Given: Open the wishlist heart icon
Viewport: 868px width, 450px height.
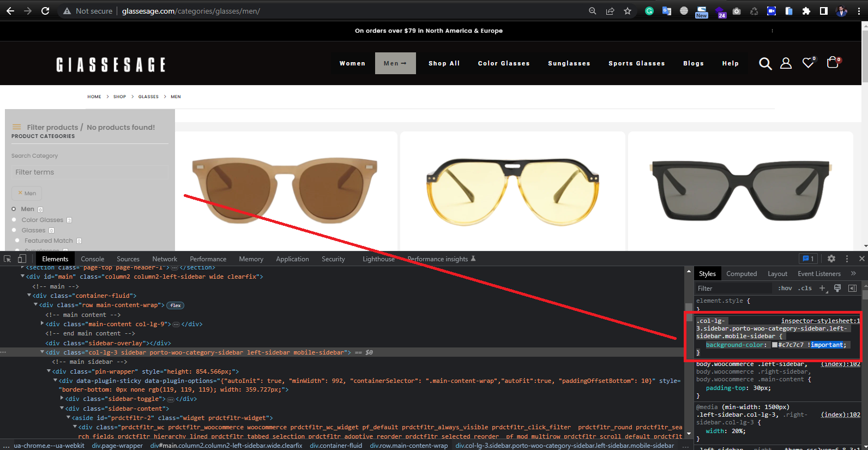Looking at the screenshot, I should [809, 63].
